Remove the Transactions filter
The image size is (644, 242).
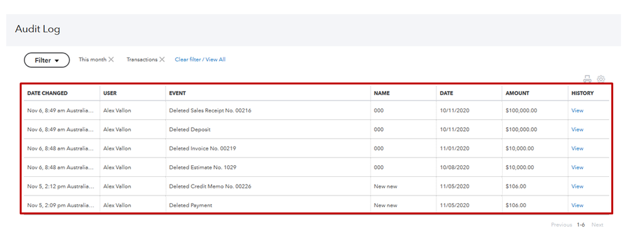pos(162,59)
